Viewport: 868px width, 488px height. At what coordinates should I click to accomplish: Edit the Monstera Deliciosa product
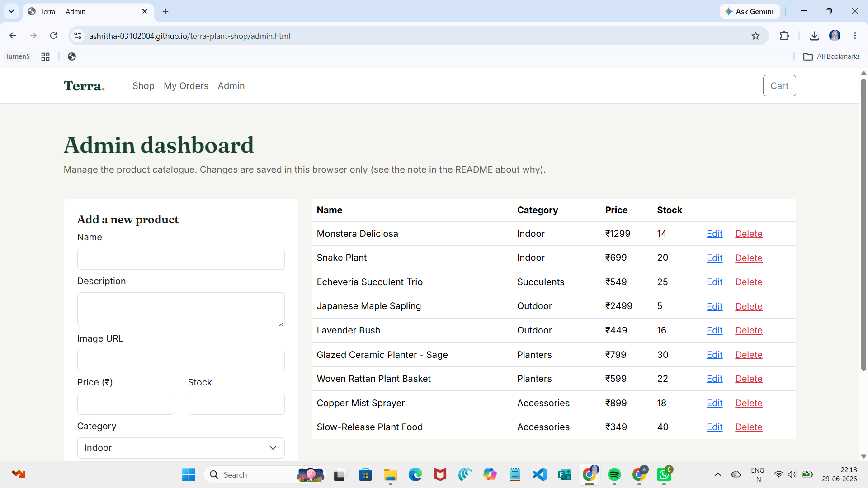714,234
